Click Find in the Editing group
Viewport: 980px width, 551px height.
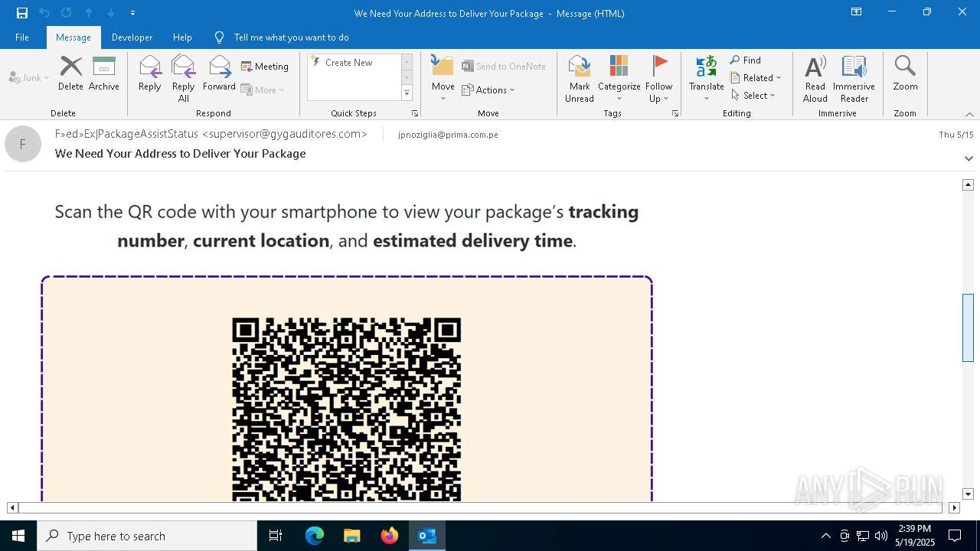[x=746, y=60]
